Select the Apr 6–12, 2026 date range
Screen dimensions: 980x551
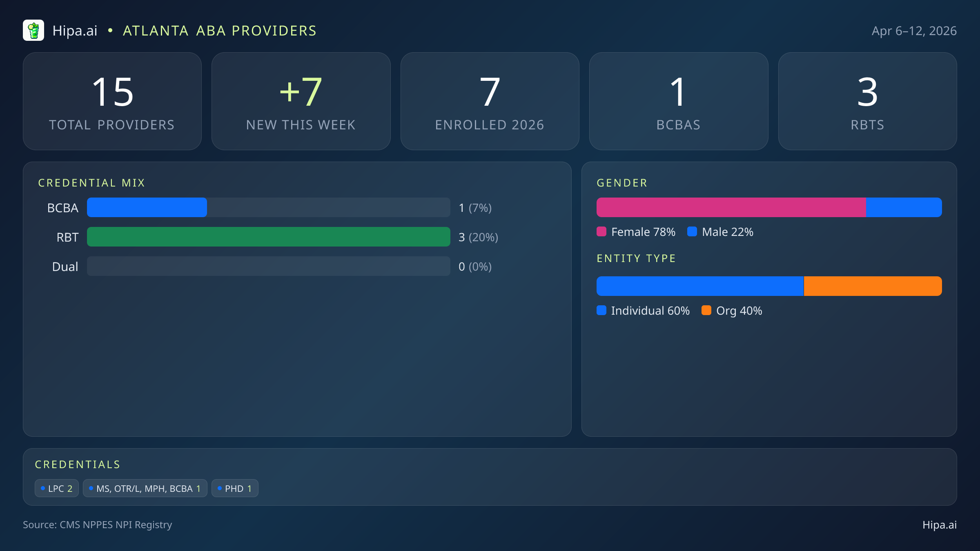tap(915, 31)
